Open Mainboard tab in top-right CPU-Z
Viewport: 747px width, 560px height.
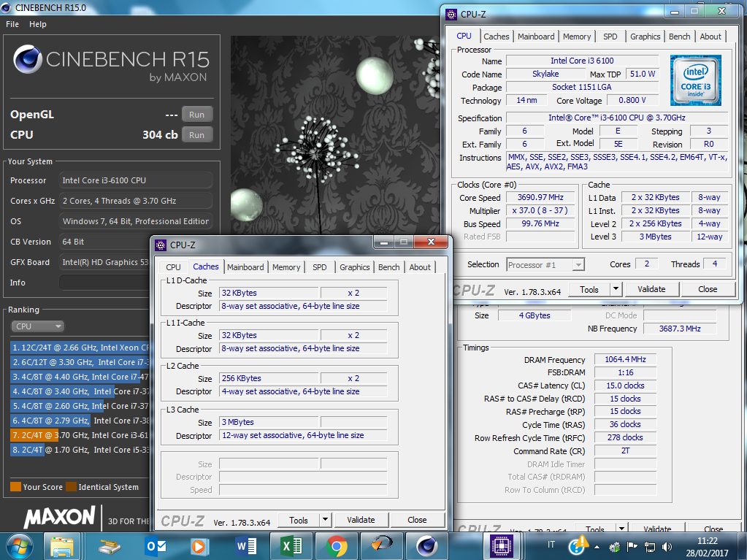click(x=536, y=37)
